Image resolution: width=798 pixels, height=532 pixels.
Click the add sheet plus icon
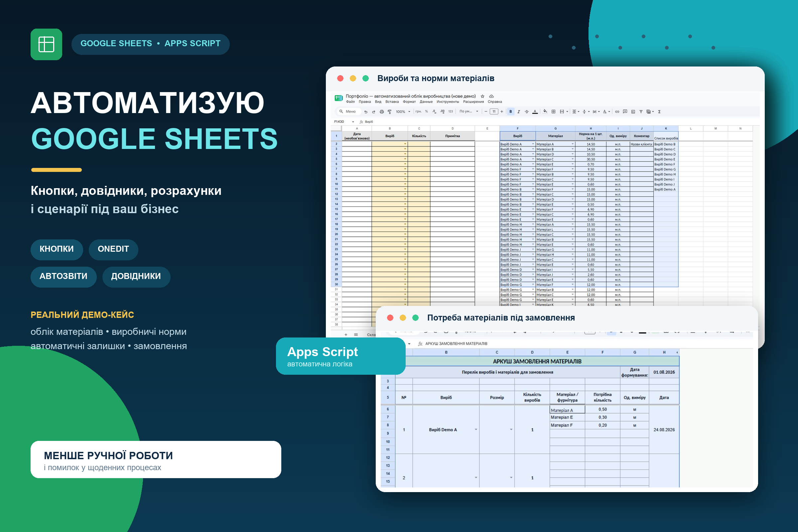[x=346, y=334]
